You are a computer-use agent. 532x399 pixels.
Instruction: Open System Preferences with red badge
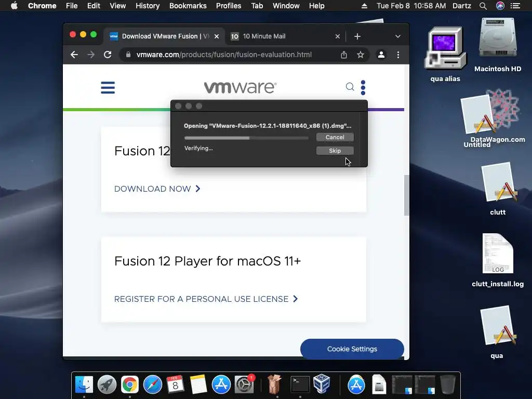[244, 385]
